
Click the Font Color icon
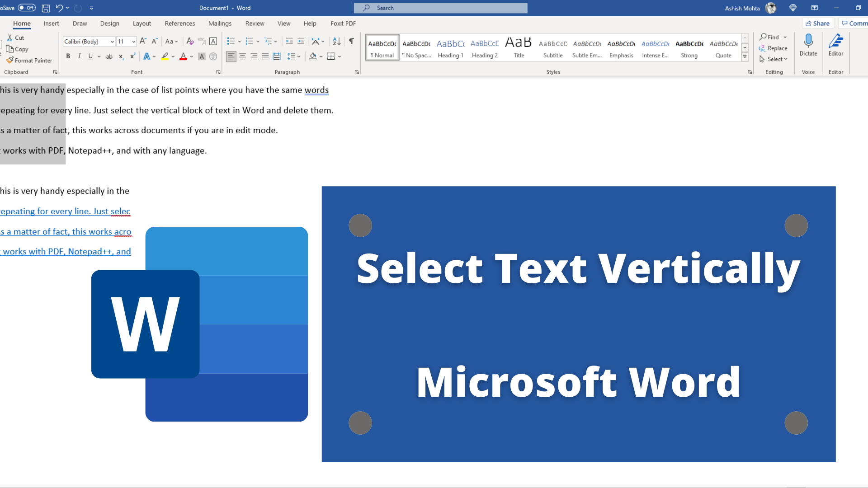point(184,56)
